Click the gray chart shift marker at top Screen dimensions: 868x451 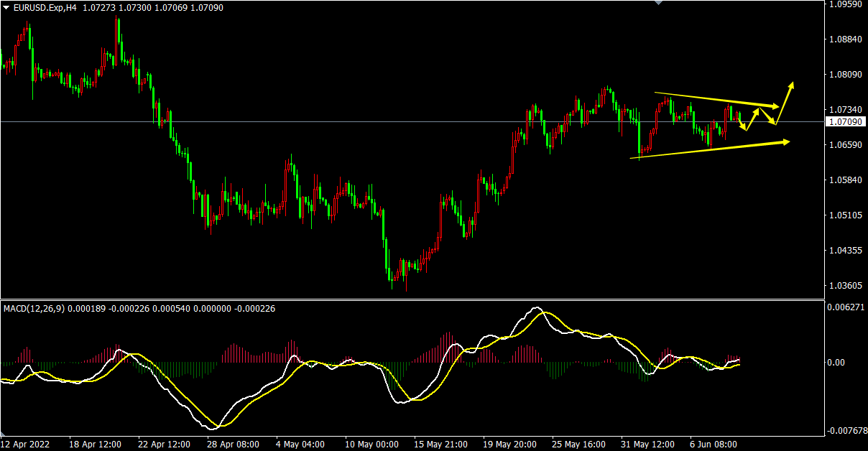click(x=658, y=3)
